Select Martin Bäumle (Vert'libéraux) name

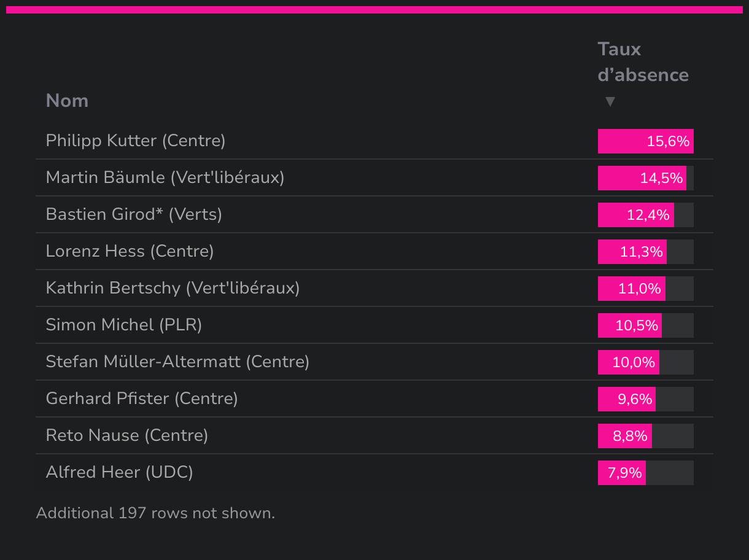[x=165, y=177]
